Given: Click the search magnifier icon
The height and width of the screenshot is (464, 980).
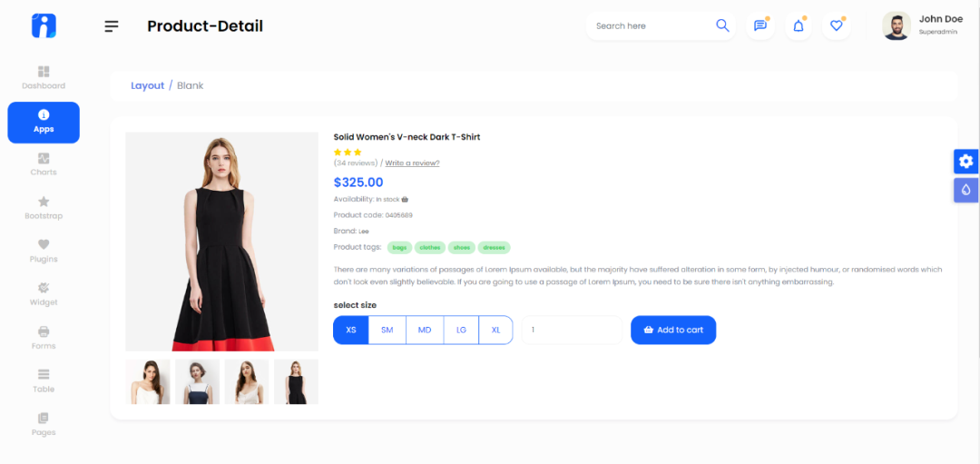Looking at the screenshot, I should point(722,25).
